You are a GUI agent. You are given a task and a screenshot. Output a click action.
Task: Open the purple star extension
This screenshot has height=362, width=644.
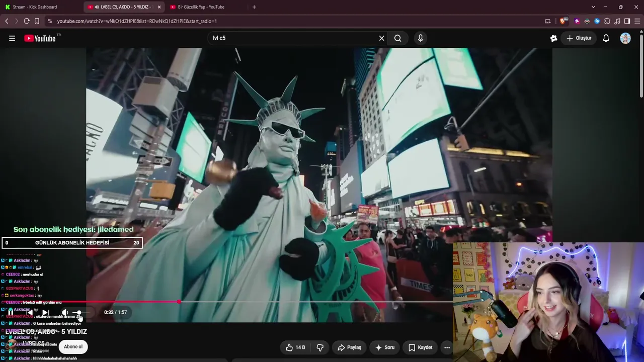577,21
